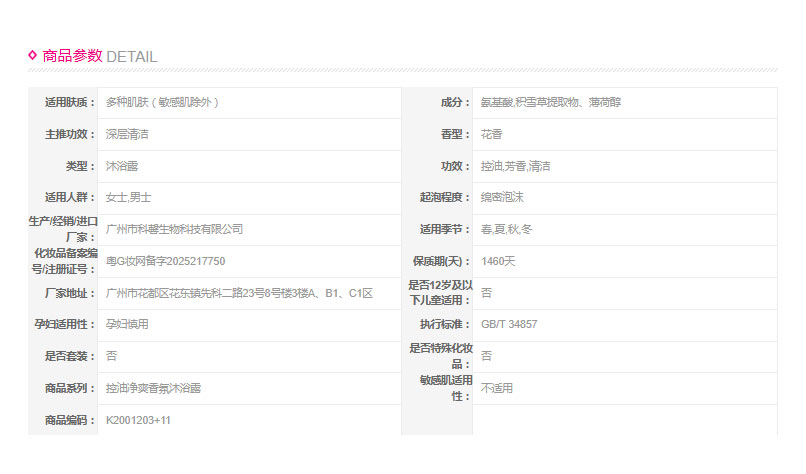Click the ingredients value starting with 氨基酸

551,103
